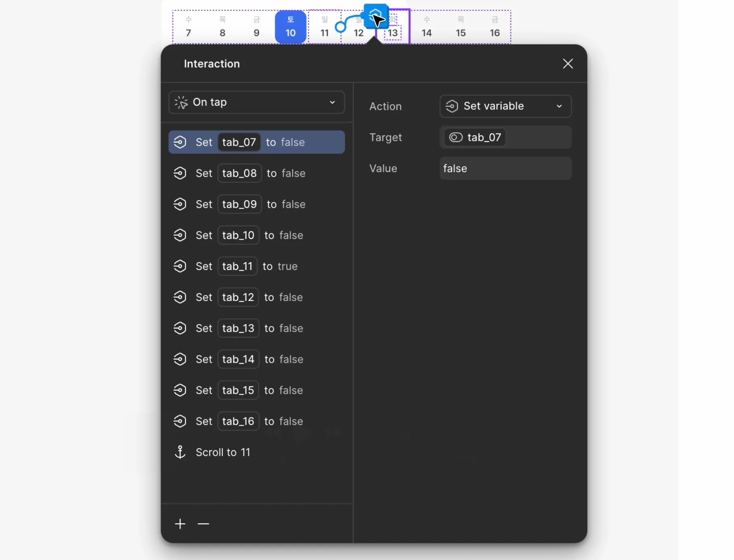This screenshot has width=734, height=560.
Task: Click the tap cursor icon in the trigger selector
Action: [x=181, y=102]
